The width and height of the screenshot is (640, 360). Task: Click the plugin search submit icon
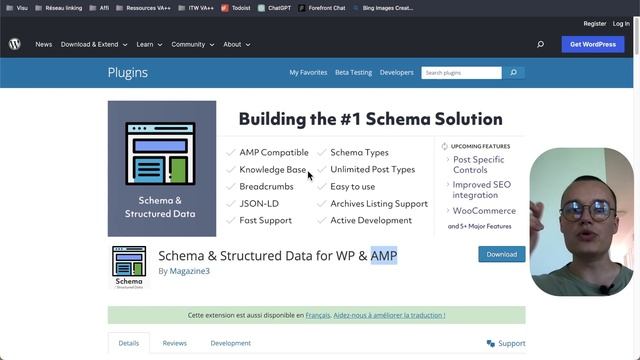click(513, 73)
